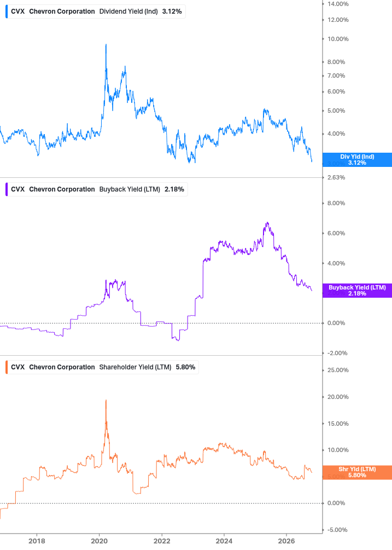
Task: Click the -5.00% tick on shareholder yield axis
Action: point(337,530)
